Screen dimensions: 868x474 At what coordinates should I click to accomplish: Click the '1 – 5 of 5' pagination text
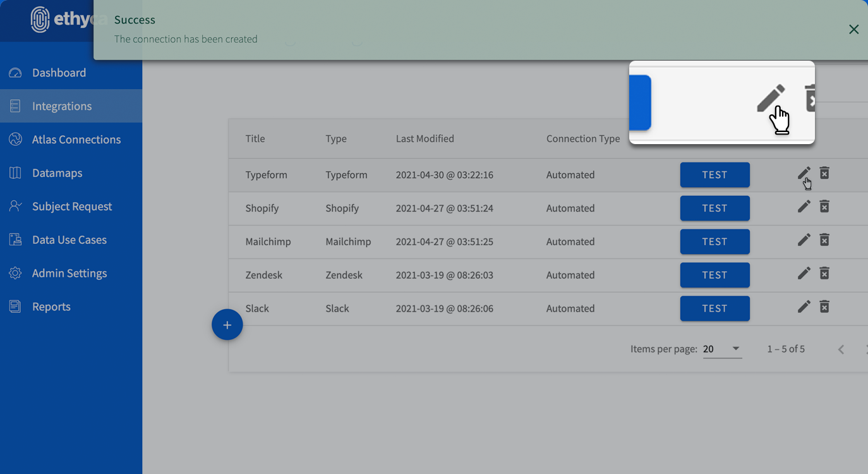tap(786, 349)
